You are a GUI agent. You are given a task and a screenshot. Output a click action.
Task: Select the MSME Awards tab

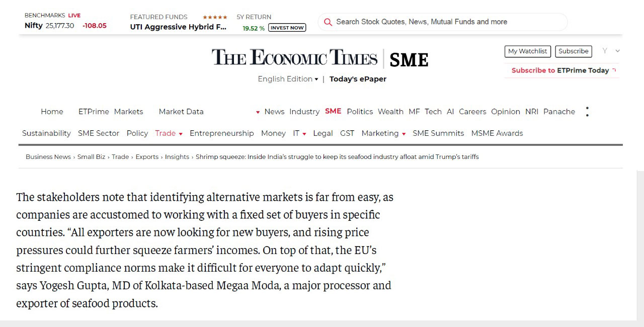click(x=497, y=133)
